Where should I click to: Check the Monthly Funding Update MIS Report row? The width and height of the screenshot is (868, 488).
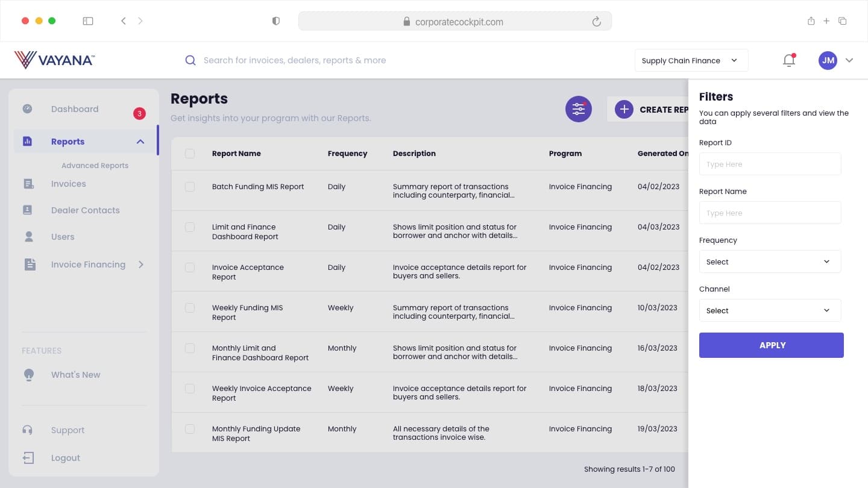click(x=190, y=429)
